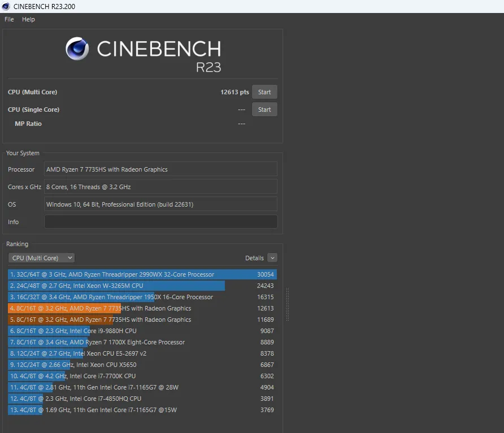Image resolution: width=504 pixels, height=433 pixels.
Task: Click the MP Ratio label
Action: pos(28,124)
